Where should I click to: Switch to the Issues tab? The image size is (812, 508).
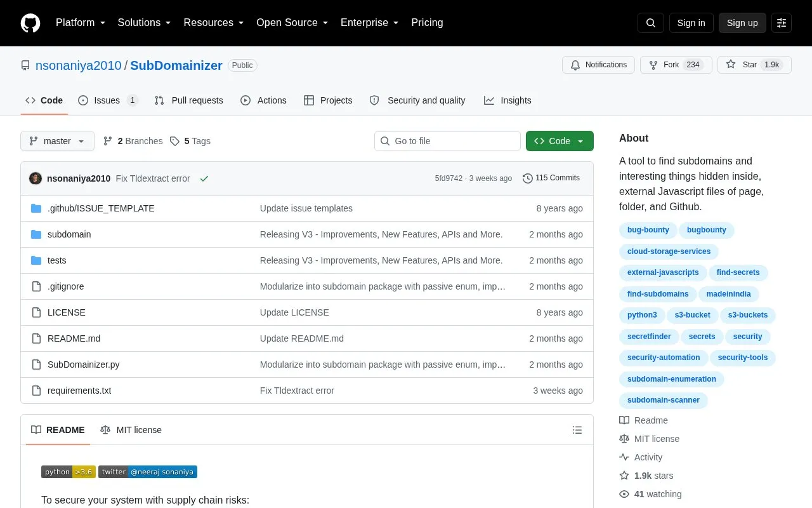pos(108,100)
